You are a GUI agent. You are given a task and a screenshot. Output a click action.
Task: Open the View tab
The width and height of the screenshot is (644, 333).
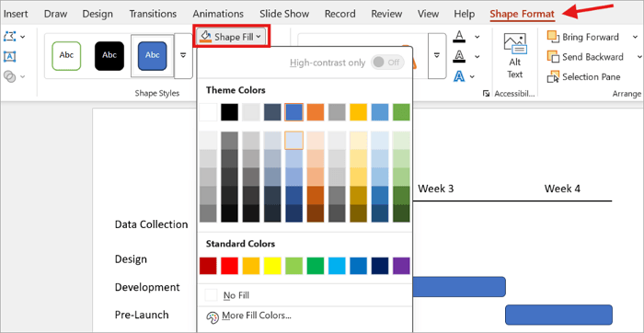[x=428, y=14]
